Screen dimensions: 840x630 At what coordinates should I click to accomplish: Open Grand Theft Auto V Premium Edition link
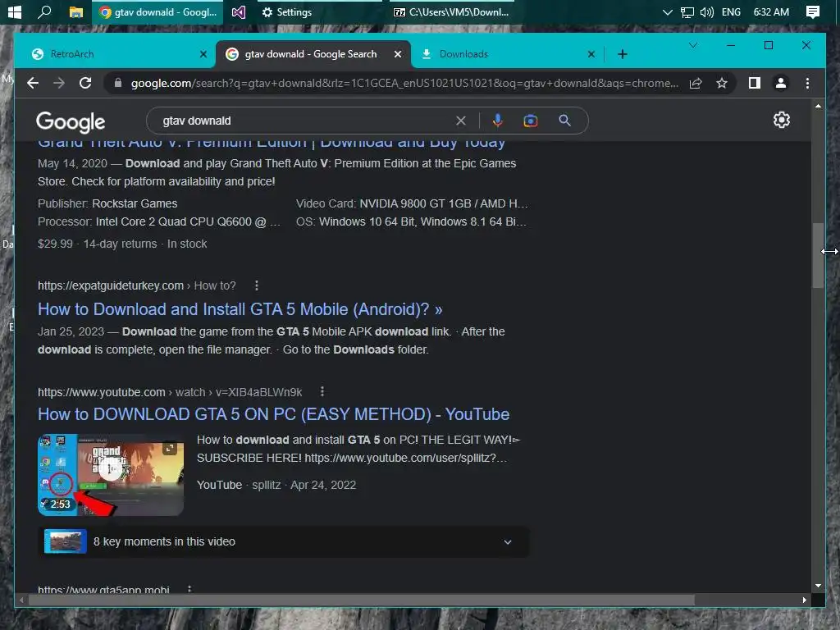[272, 144]
